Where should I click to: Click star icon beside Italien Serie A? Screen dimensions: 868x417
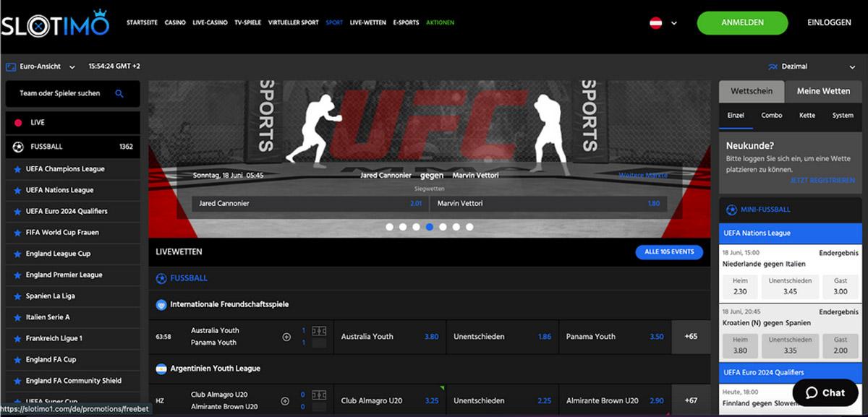[x=17, y=317]
